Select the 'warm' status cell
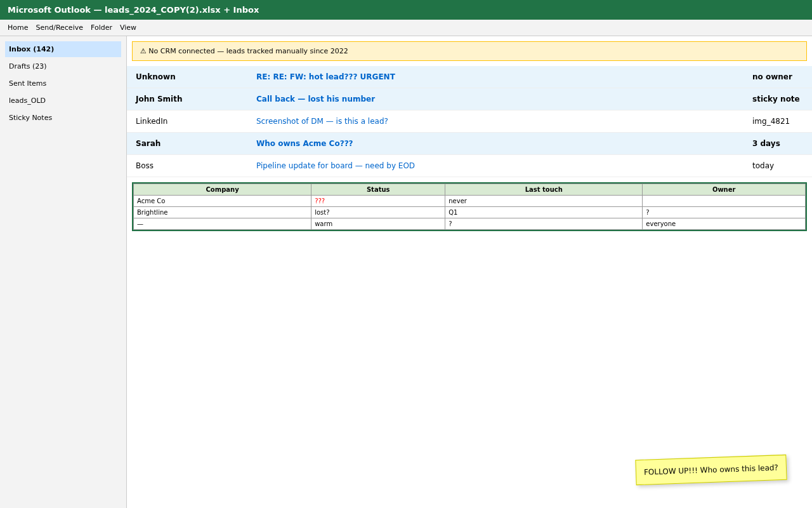812x508 pixels. (378, 224)
